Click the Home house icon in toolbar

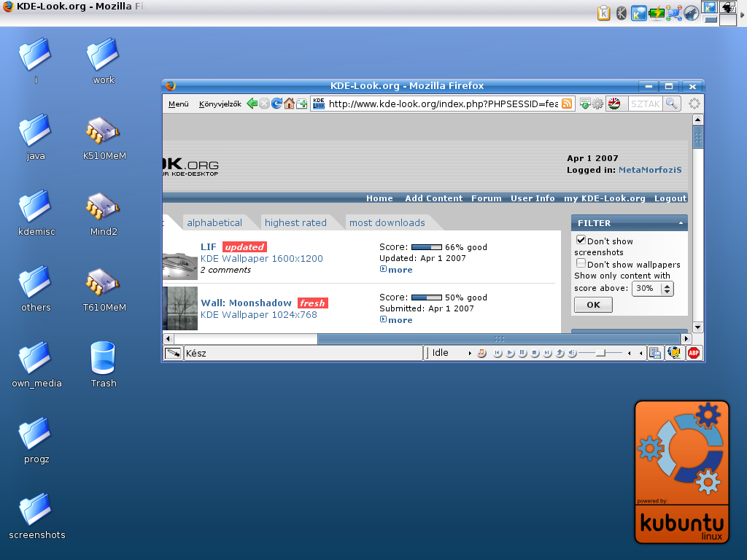(x=289, y=104)
